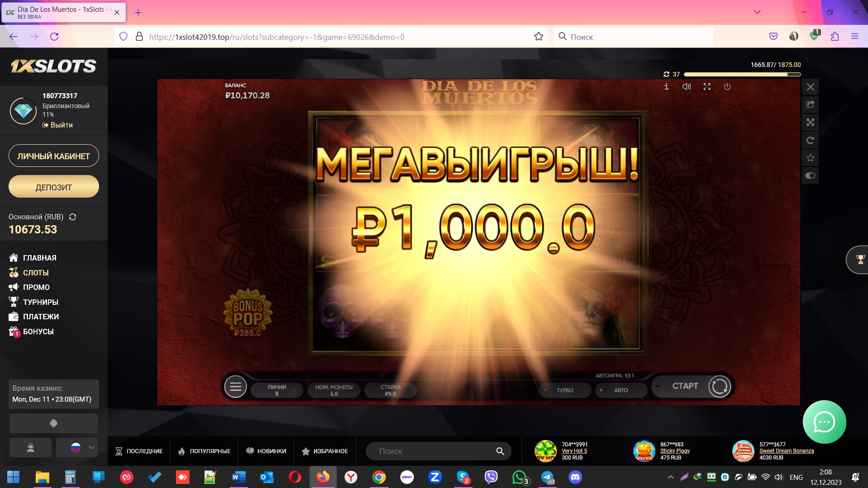Open the Windows Start menu
The image size is (868, 488).
(x=13, y=477)
